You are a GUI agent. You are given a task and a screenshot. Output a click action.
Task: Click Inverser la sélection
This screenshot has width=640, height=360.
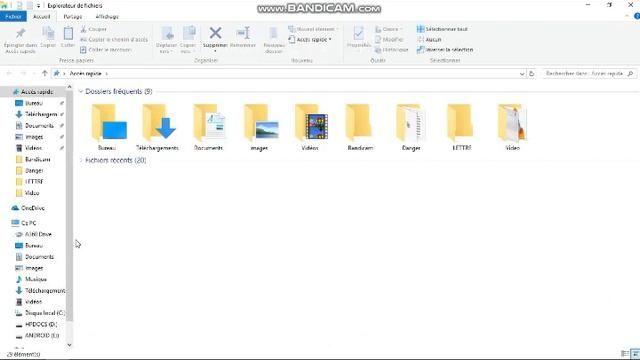click(445, 49)
